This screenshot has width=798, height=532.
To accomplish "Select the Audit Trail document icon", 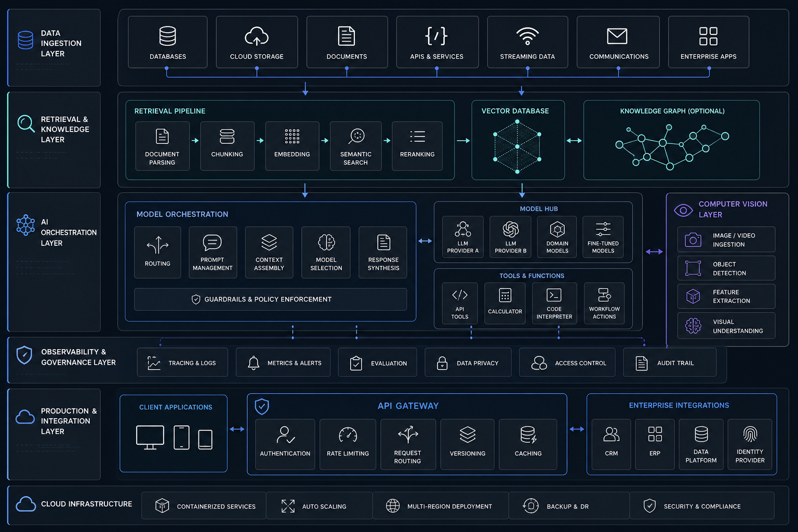I will pyautogui.click(x=642, y=363).
